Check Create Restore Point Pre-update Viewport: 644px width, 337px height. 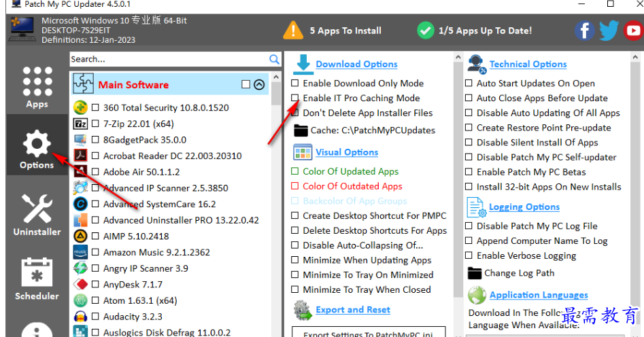point(469,128)
